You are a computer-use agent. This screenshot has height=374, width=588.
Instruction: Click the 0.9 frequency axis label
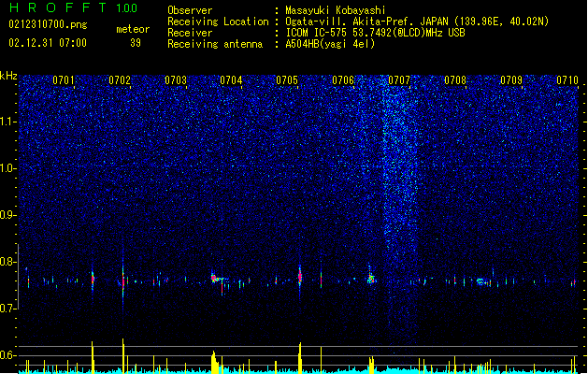click(x=8, y=215)
